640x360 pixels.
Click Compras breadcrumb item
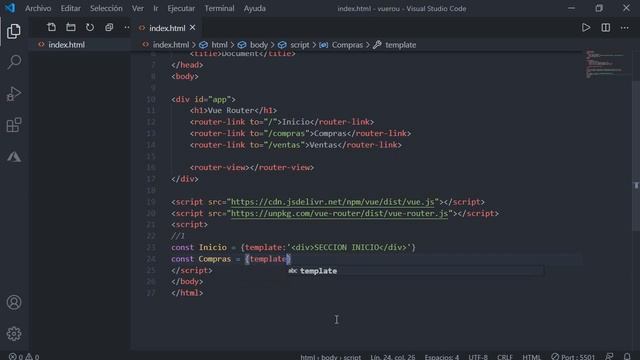point(347,45)
